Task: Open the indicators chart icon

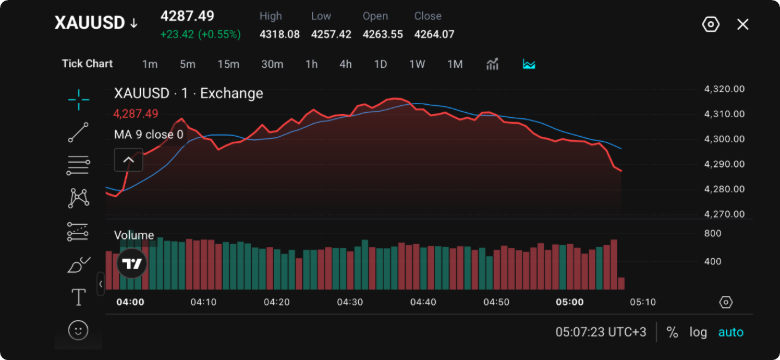Action: pos(492,64)
